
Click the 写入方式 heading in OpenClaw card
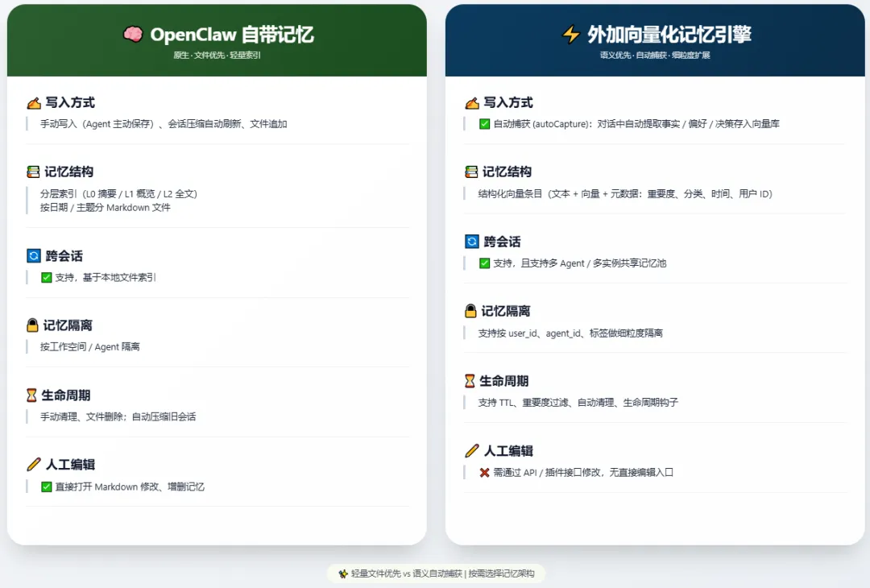click(70, 102)
